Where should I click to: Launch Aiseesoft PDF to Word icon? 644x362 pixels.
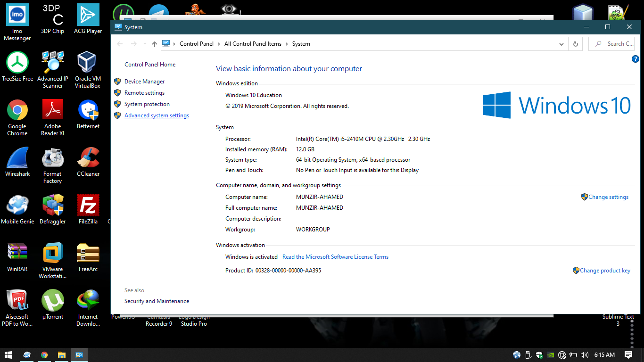[x=17, y=308]
